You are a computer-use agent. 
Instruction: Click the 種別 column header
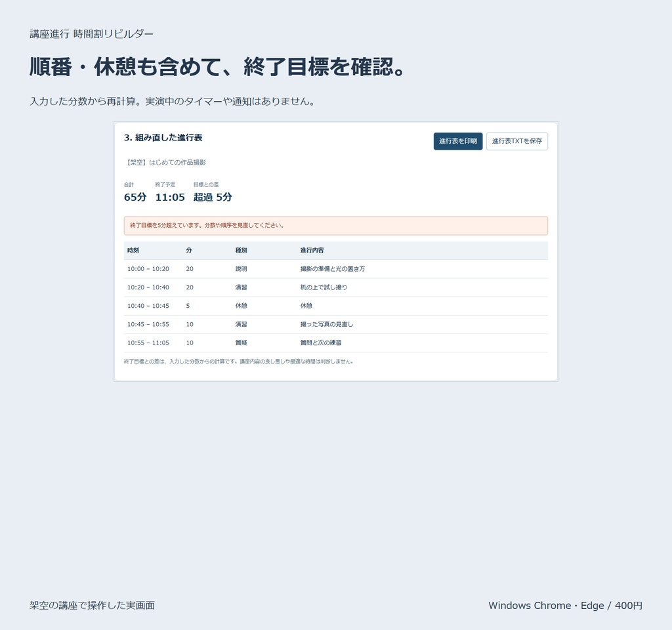241,250
